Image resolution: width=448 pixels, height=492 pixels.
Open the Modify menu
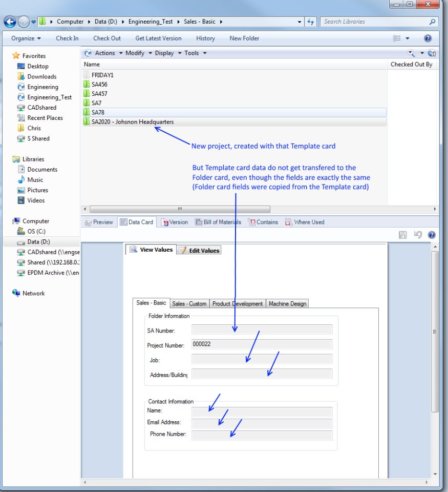[139, 53]
